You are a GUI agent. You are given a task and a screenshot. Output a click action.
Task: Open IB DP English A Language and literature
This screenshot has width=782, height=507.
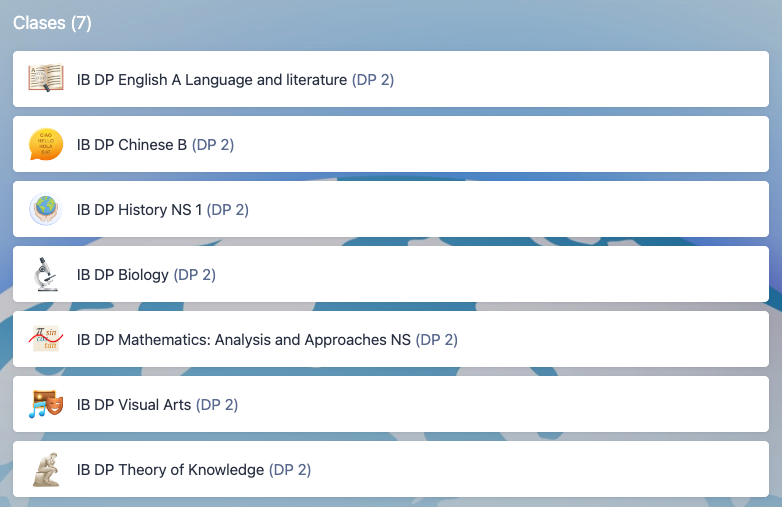coord(212,80)
